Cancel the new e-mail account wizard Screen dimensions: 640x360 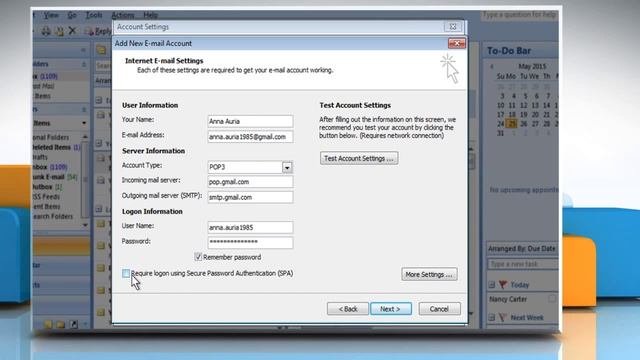coord(439,309)
